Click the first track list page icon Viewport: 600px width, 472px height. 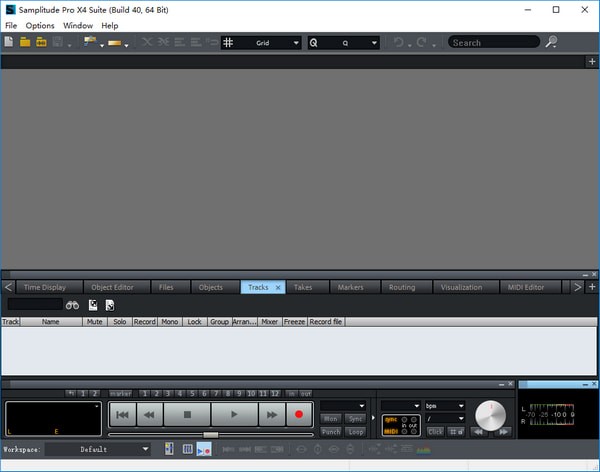coord(93,305)
